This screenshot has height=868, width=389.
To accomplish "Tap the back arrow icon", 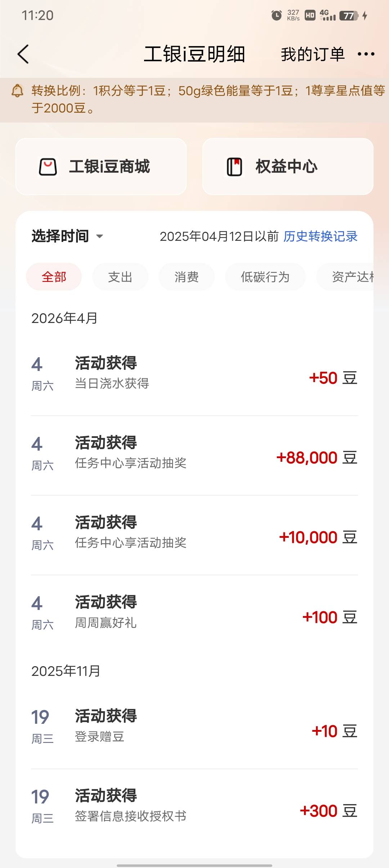I will click(x=23, y=54).
